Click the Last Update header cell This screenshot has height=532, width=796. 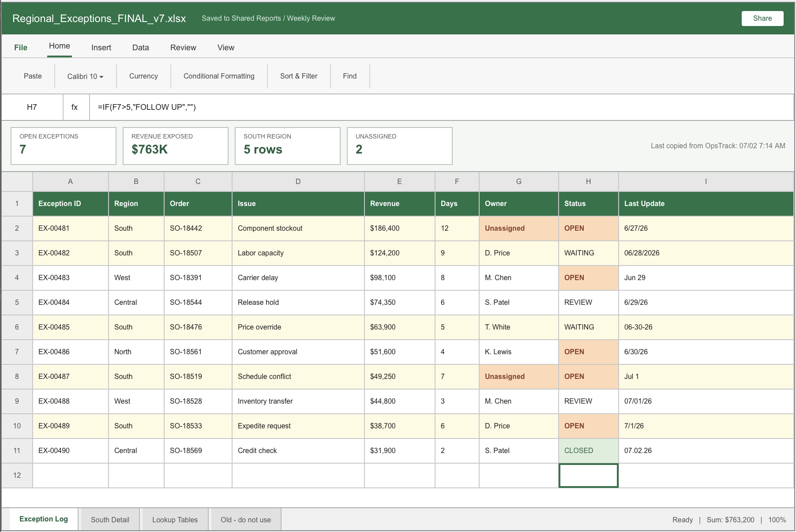click(x=706, y=203)
